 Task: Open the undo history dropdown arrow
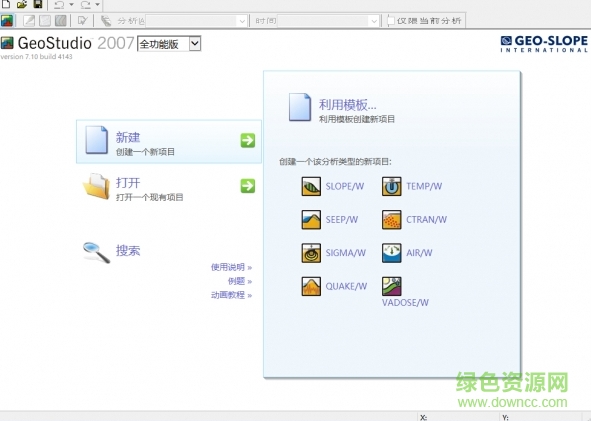(71, 5)
